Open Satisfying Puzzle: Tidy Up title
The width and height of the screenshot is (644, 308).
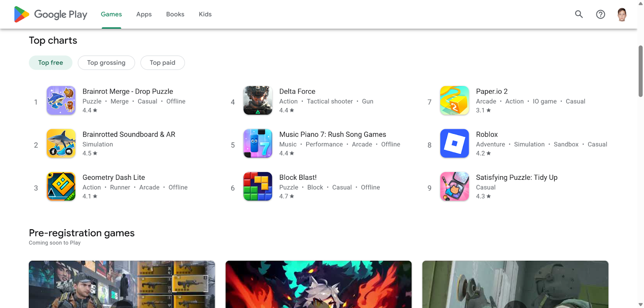coord(517,177)
